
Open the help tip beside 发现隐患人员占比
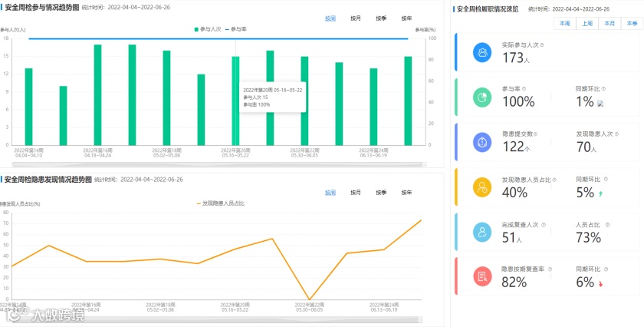[x=554, y=180]
